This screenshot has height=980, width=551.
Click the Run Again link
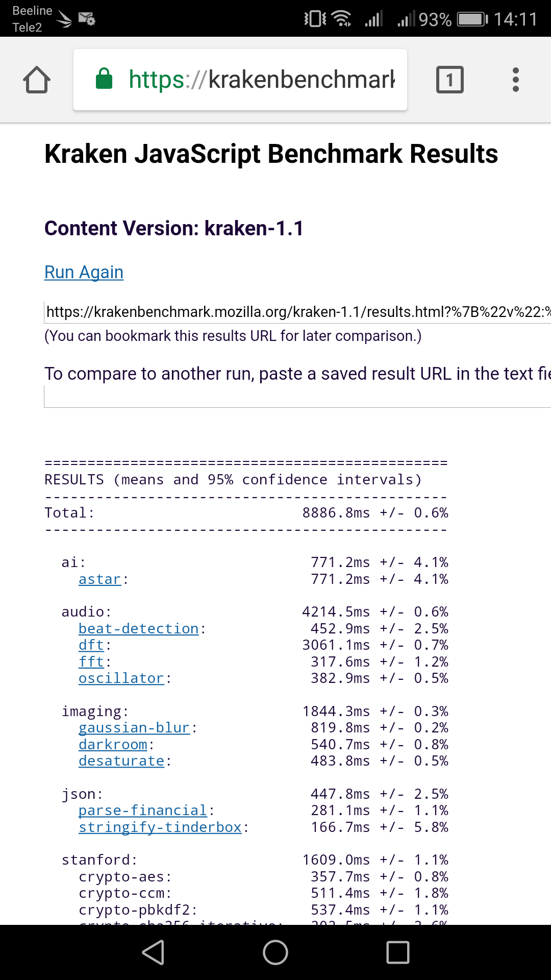point(84,272)
